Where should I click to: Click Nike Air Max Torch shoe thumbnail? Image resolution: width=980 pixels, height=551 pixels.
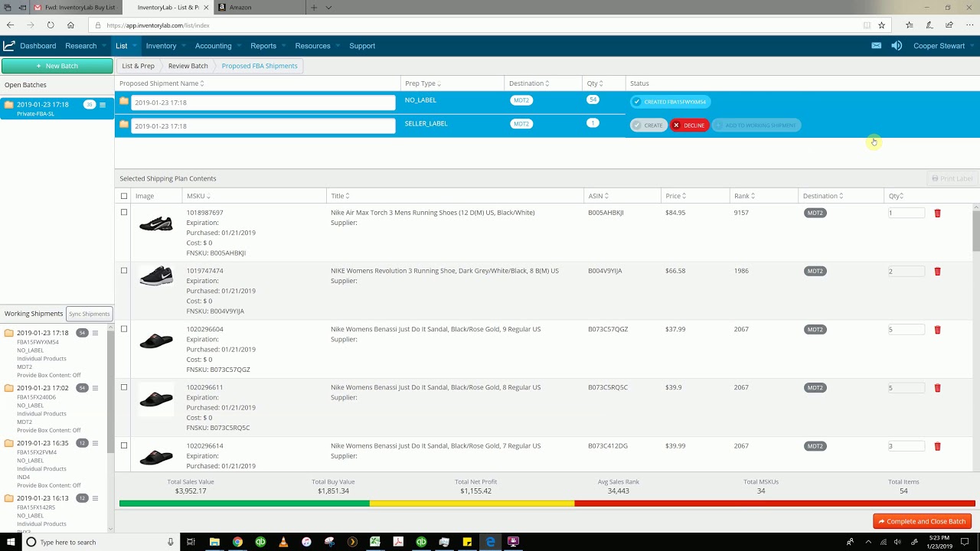coord(156,223)
